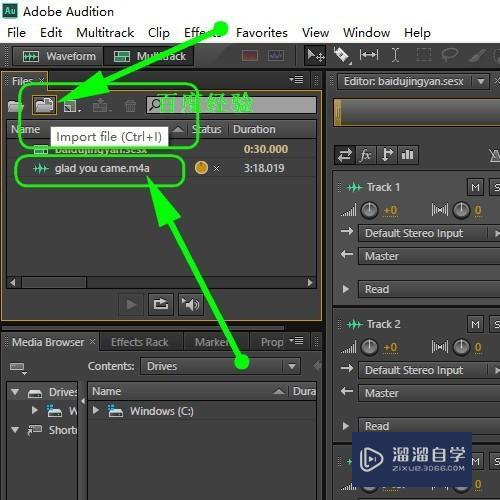
Task: Solo Track 1 with S button
Action: coord(495,187)
